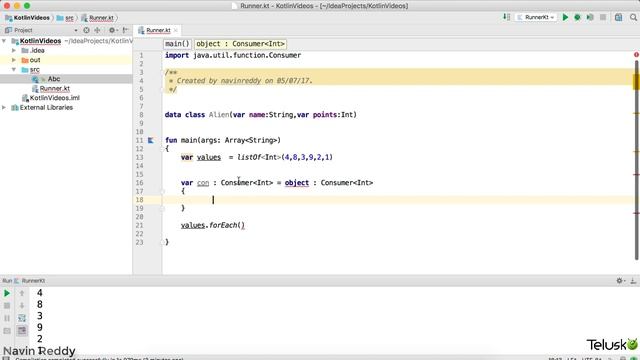Run with coverage icon in toolbar
This screenshot has height=360, width=640.
point(590,18)
